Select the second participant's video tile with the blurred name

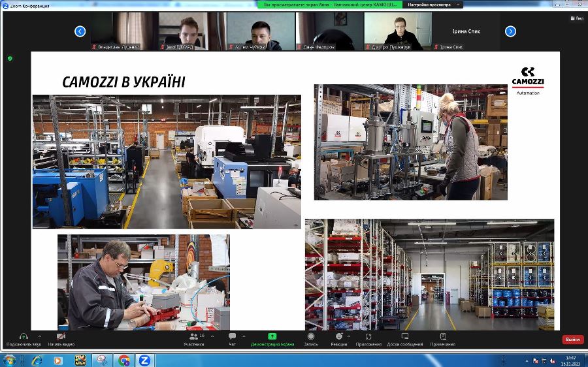192,31
